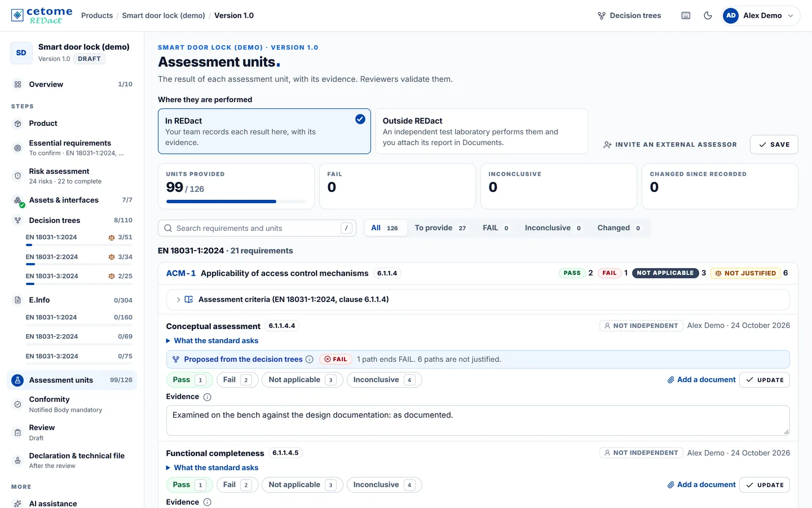Click Add a document for Functional completeness
812x508 pixels.
(x=701, y=485)
